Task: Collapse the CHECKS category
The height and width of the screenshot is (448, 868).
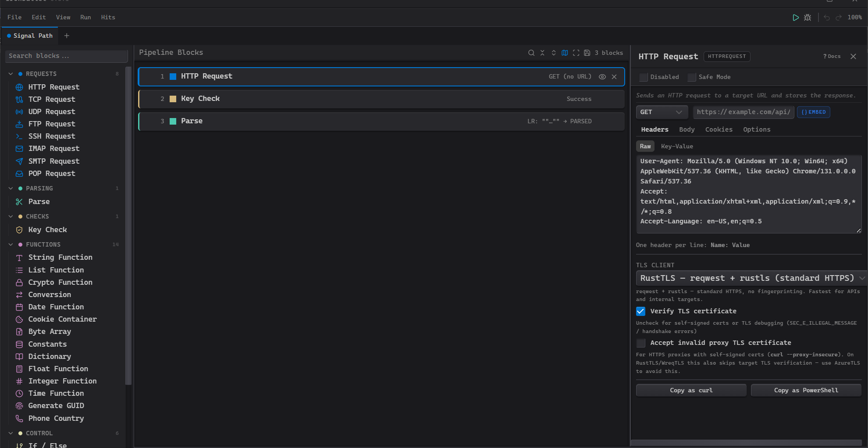Action: (x=11, y=216)
